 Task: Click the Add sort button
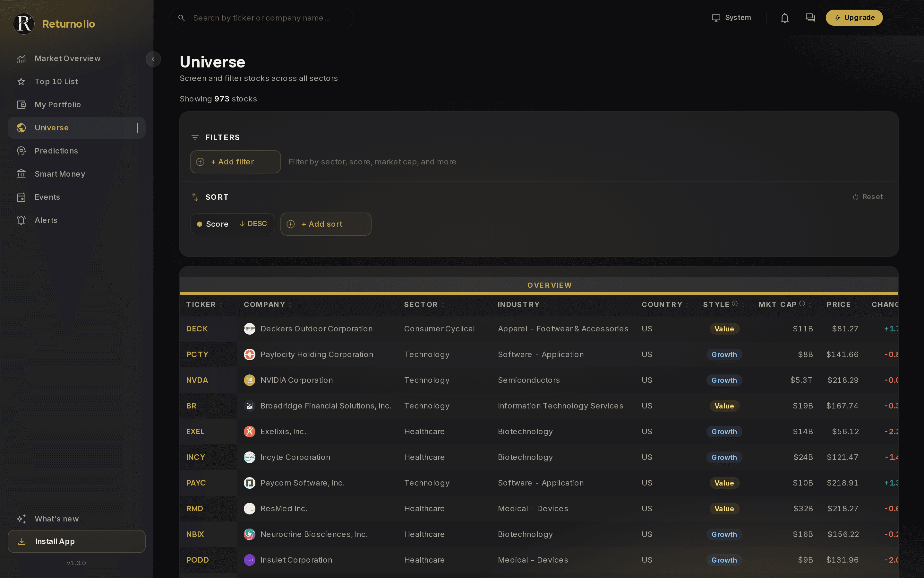tap(326, 224)
